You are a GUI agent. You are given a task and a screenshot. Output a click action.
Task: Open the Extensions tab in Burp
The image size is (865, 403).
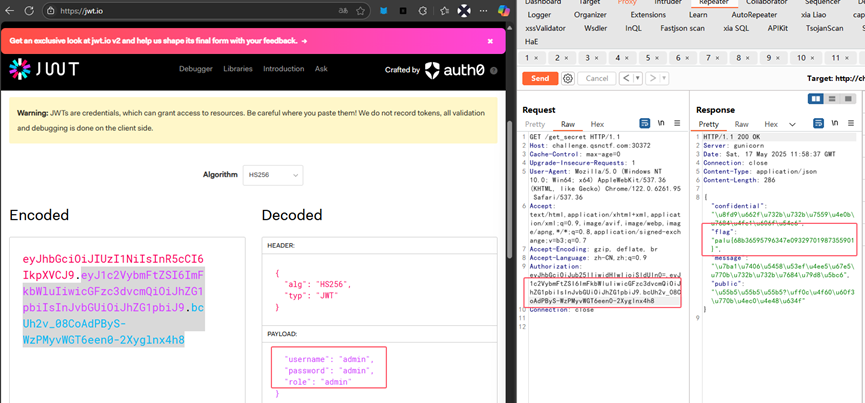[648, 15]
